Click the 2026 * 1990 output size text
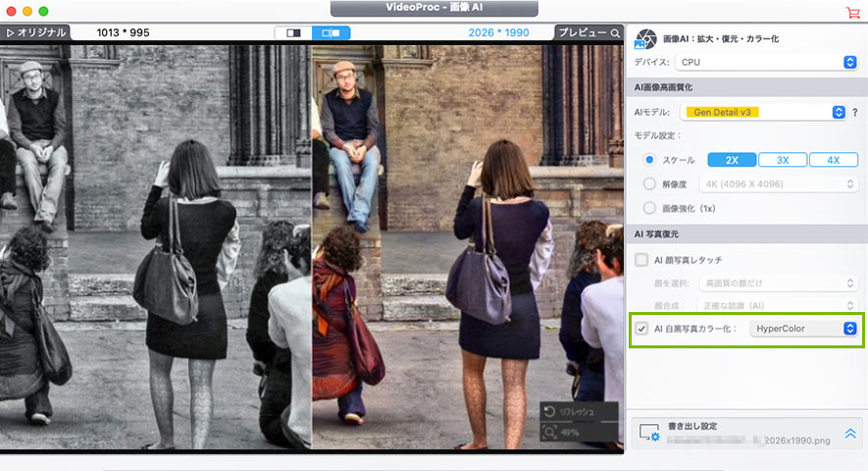 coord(499,32)
